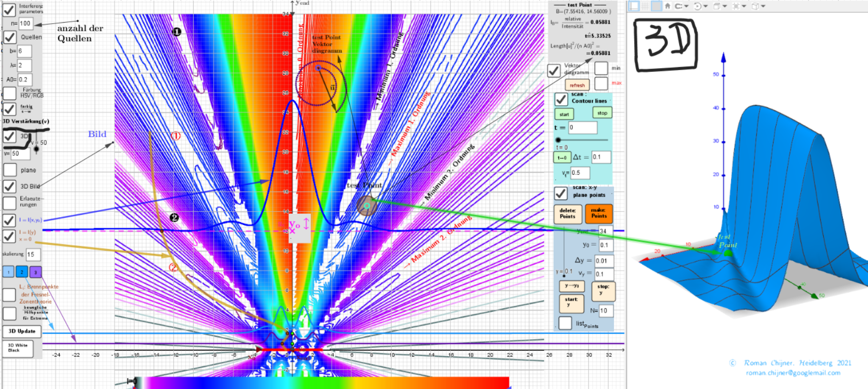Click the refresh button
Viewport: 868px width, 389px height.
[577, 85]
